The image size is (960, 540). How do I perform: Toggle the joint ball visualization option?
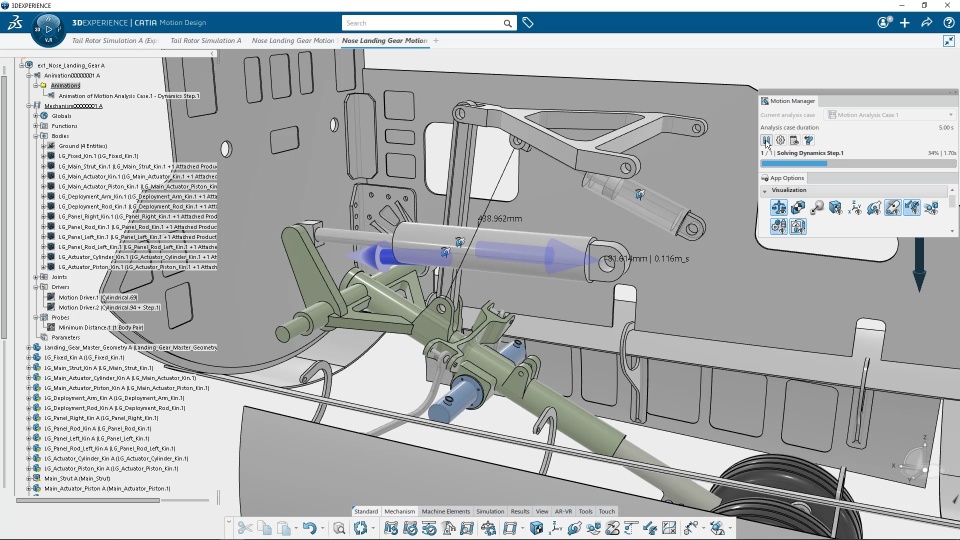click(817, 208)
